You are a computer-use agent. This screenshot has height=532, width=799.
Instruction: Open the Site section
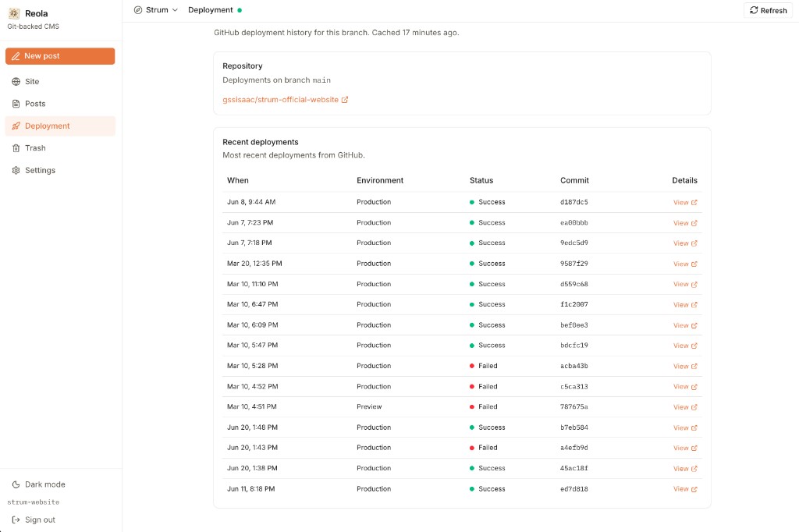[x=60, y=82]
